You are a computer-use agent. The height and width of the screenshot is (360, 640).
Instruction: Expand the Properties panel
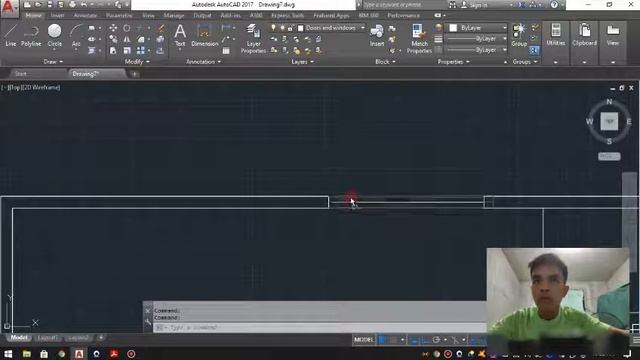click(x=453, y=62)
